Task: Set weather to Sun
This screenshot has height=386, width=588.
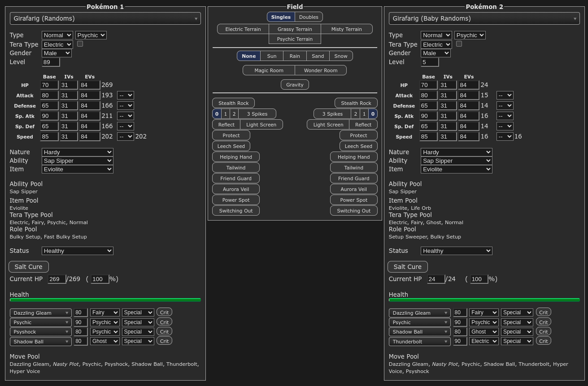Action: [x=272, y=56]
